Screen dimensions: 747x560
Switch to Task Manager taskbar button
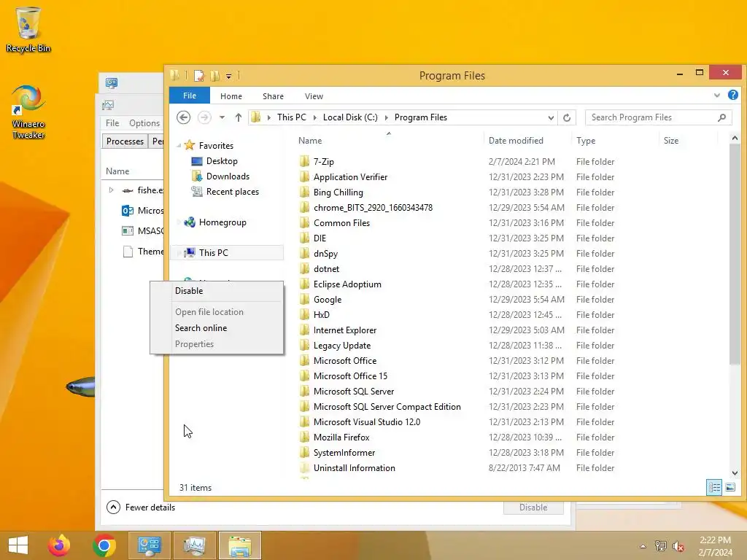(x=194, y=545)
